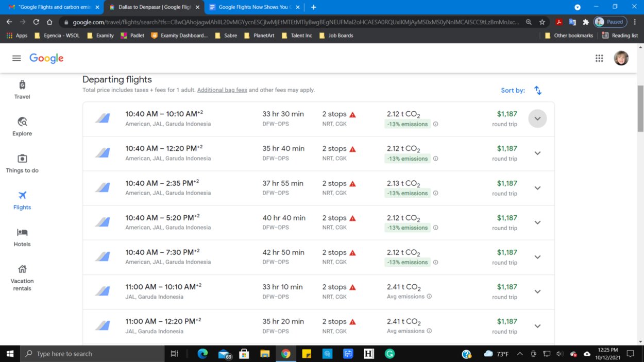The width and height of the screenshot is (644, 362).
Task: Expand the 10:40 AM – 10:10 AM flight details
Action: 537,119
